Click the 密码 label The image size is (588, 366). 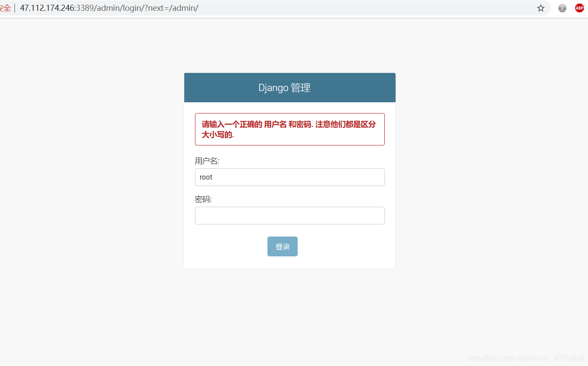(203, 199)
